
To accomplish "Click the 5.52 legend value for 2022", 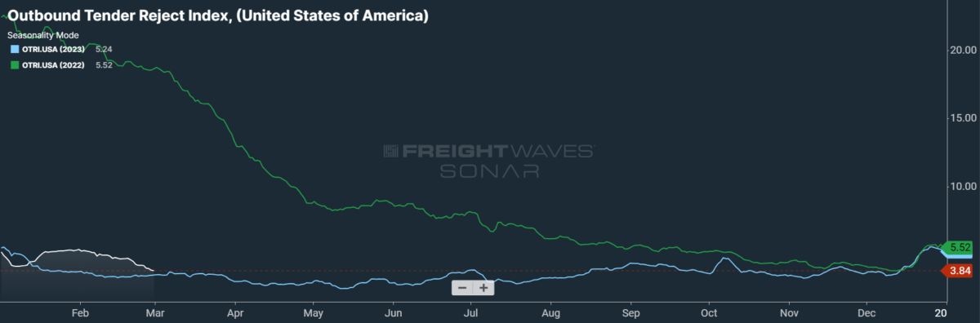I will 105,64.
